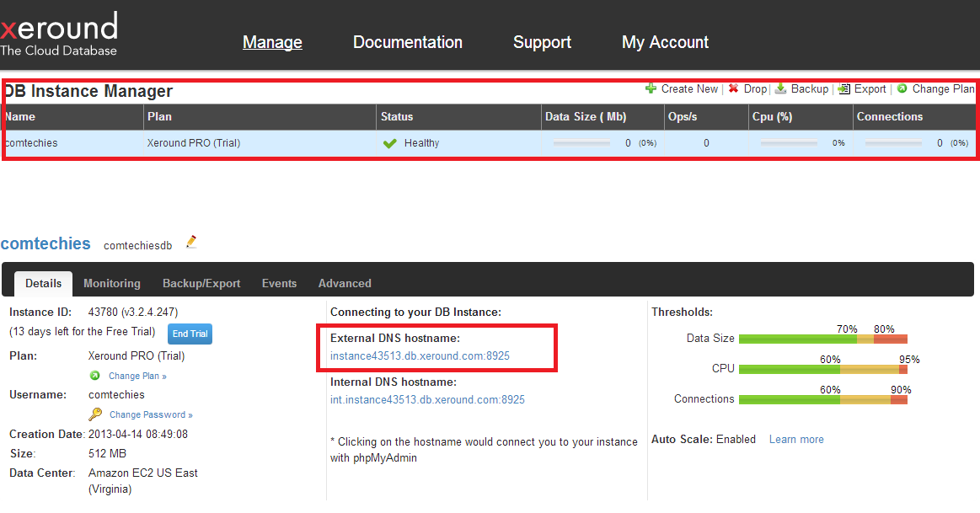Viewport: 980px width, 513px height.
Task: Click the Learn more link
Action: (796, 439)
